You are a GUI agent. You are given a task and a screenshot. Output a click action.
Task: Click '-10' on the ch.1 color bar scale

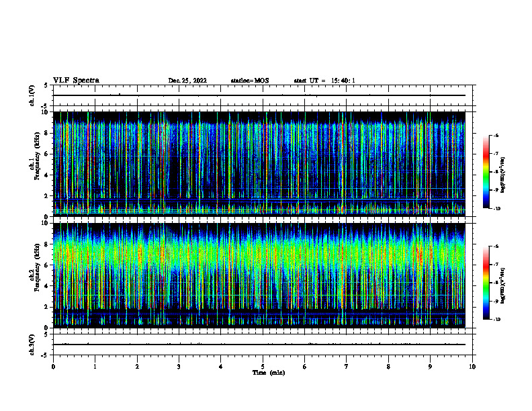point(496,209)
